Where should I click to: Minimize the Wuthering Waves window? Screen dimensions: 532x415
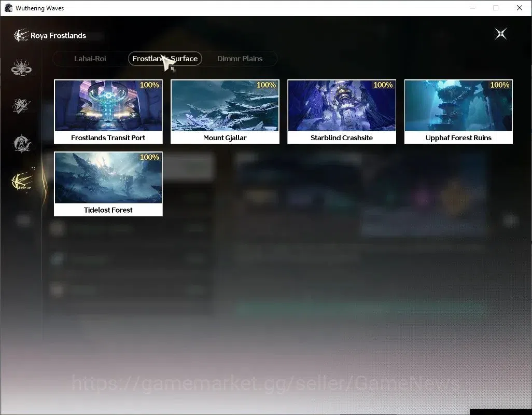pyautogui.click(x=472, y=8)
